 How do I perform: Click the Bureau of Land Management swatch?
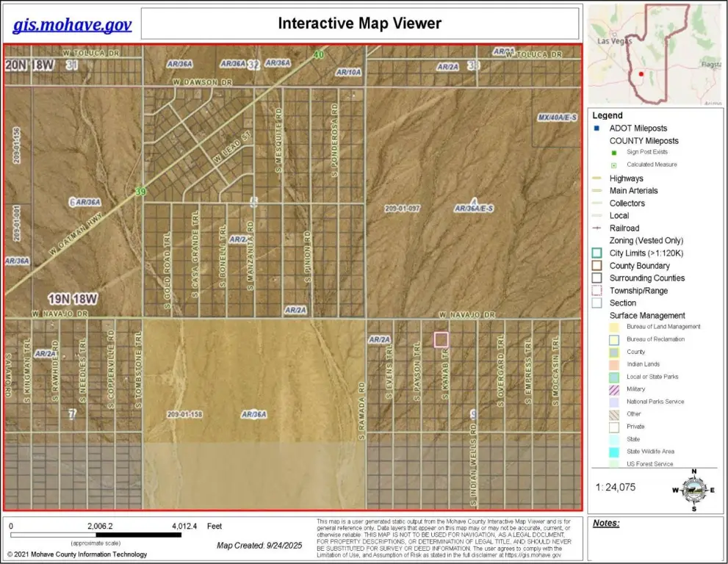[x=614, y=327]
